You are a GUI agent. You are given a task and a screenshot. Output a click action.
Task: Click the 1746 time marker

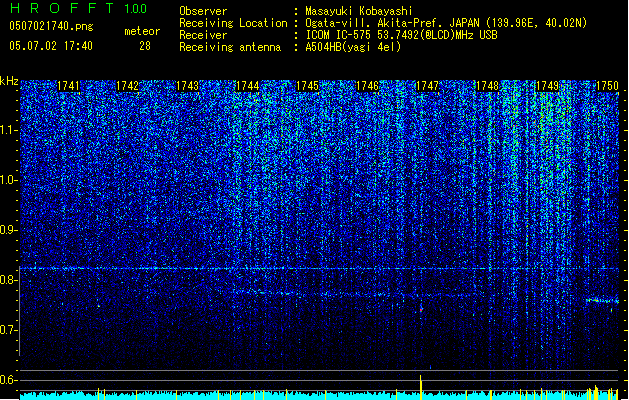coord(367,86)
